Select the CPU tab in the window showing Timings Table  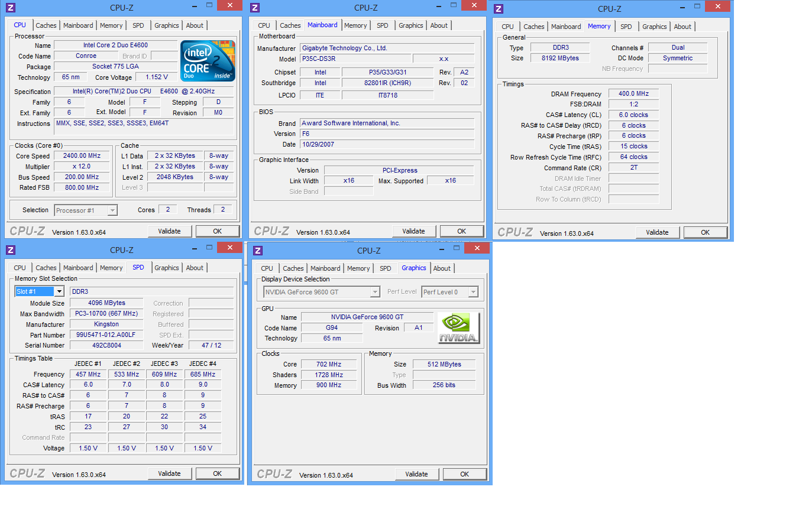tap(20, 268)
